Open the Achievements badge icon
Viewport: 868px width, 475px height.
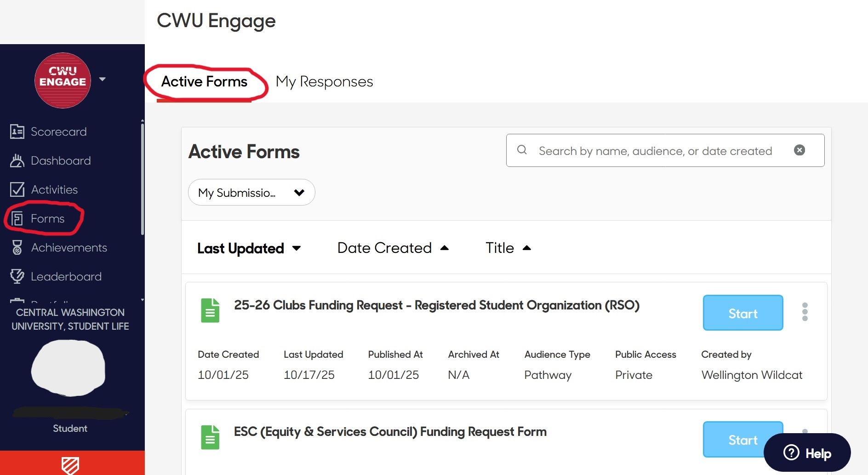(17, 247)
